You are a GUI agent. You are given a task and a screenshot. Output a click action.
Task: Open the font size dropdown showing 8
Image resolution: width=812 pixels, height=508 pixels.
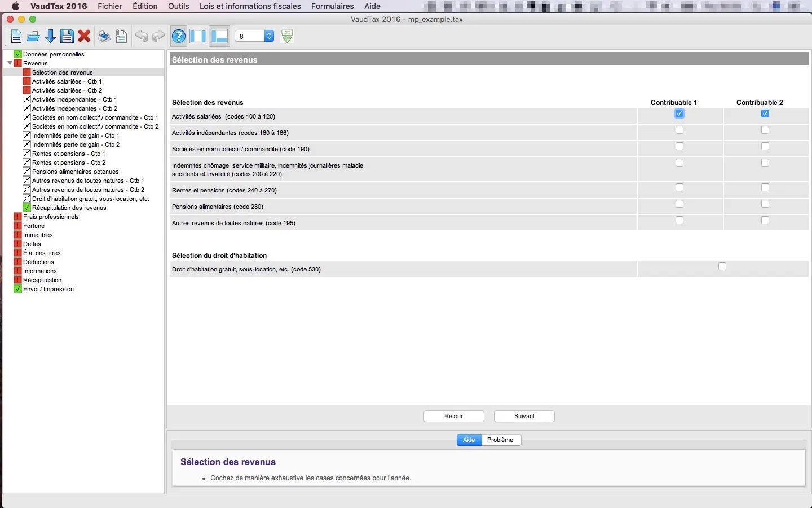click(x=254, y=36)
